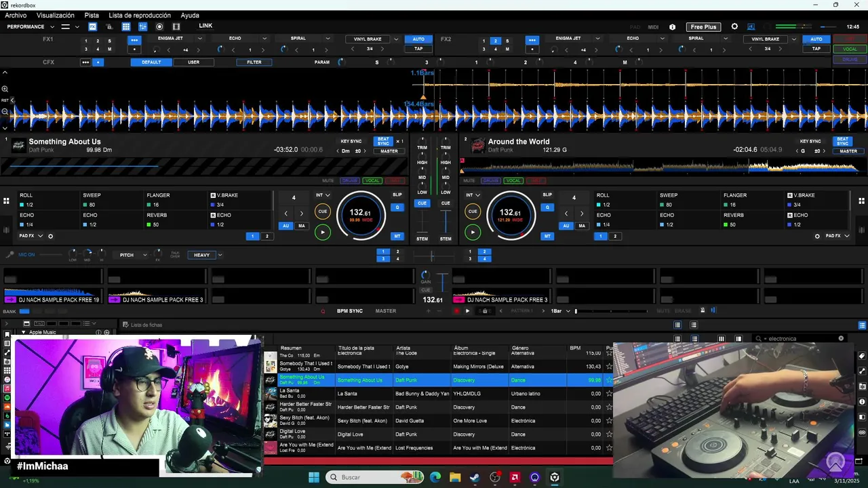868x488 pixels.
Task: Expand FX1 ENIGMA JET effect dropdown
Action: (x=199, y=39)
